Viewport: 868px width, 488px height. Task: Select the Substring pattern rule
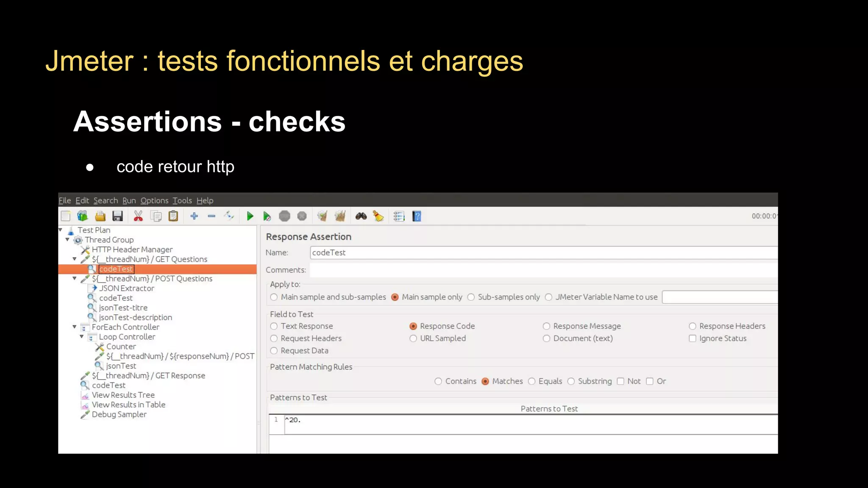pos(571,381)
